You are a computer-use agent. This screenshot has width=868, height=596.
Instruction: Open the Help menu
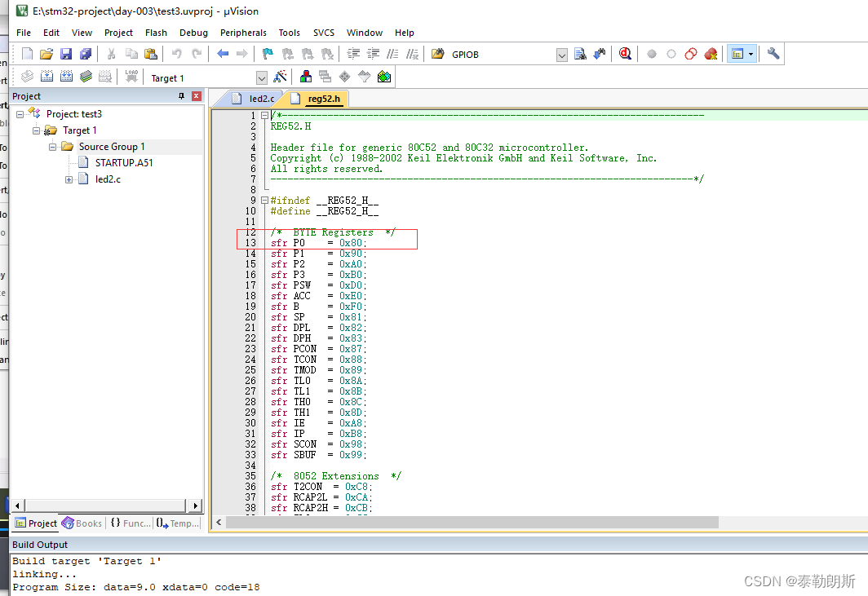(404, 33)
